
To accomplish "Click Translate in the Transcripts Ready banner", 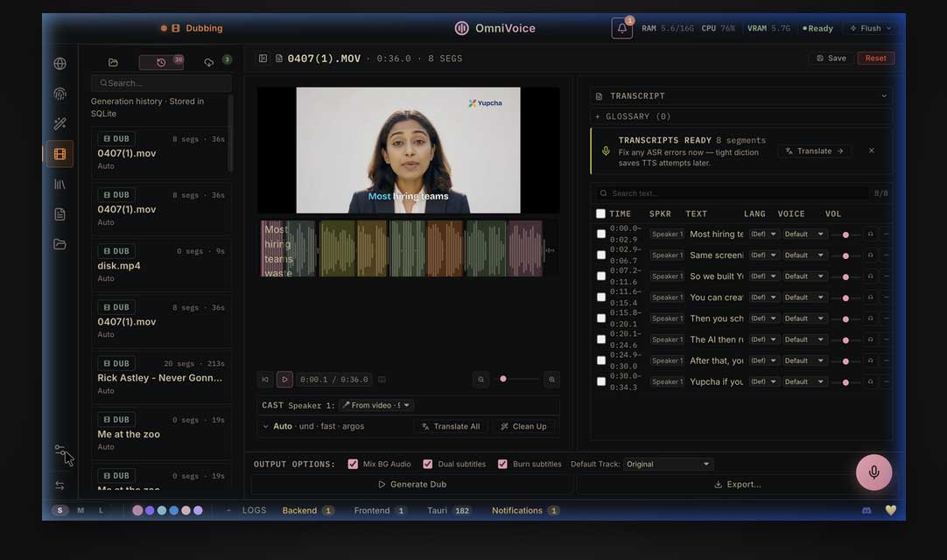I will point(814,151).
